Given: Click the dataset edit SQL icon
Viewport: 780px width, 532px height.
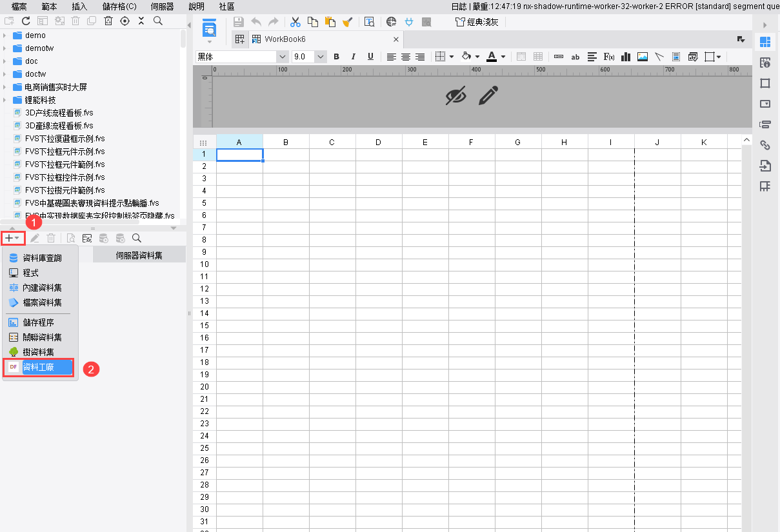Looking at the screenshot, I should click(x=87, y=238).
